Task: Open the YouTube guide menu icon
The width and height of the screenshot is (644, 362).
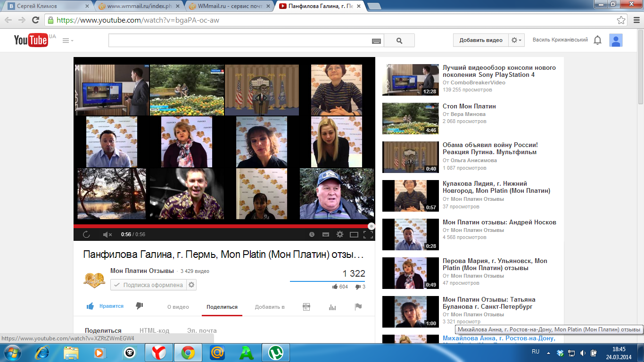Action: tap(68, 41)
